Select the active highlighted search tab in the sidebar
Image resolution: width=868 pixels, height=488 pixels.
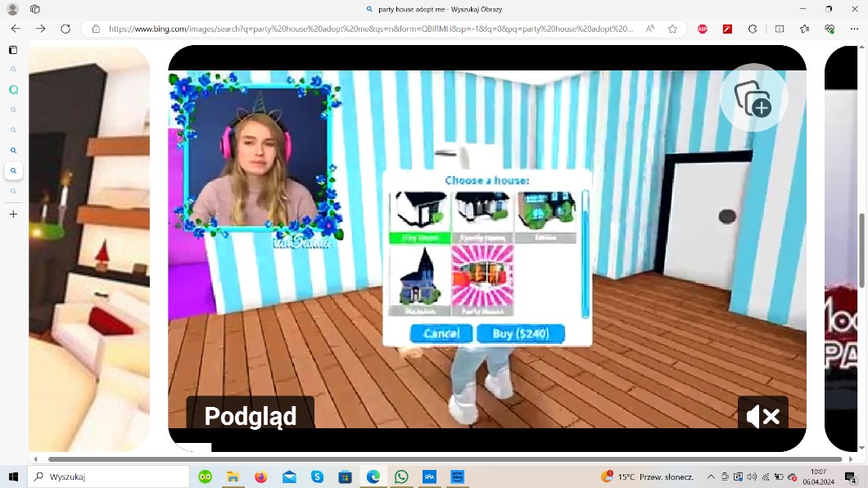coord(13,171)
